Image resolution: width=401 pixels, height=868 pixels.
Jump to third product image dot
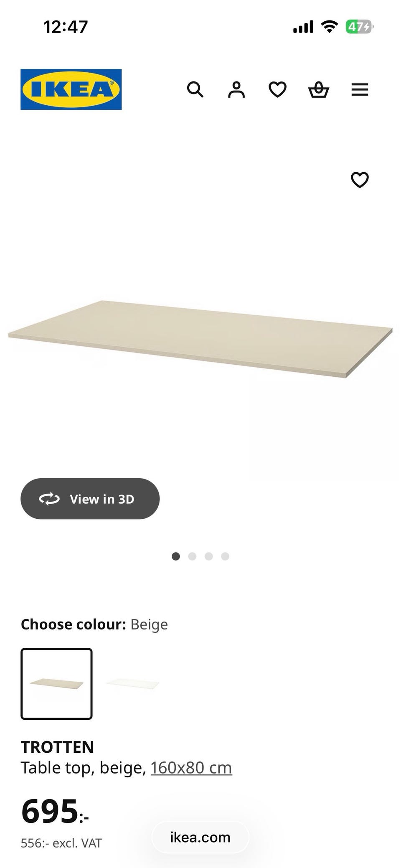pos(209,556)
